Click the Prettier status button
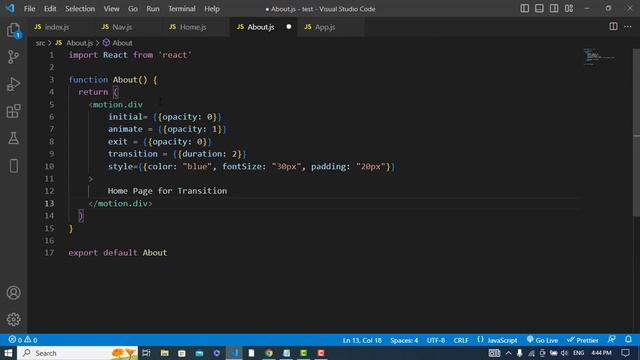This screenshot has height=360, width=640. 582,340
